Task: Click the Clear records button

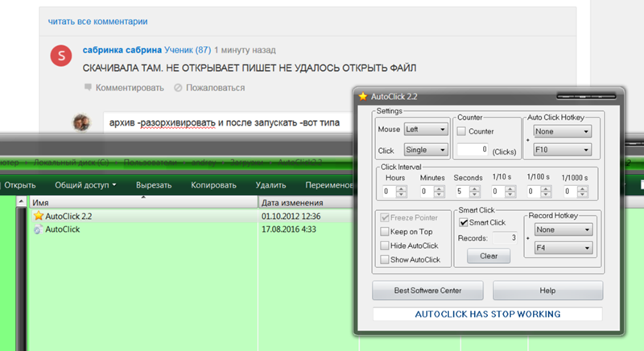Action: pos(489,256)
